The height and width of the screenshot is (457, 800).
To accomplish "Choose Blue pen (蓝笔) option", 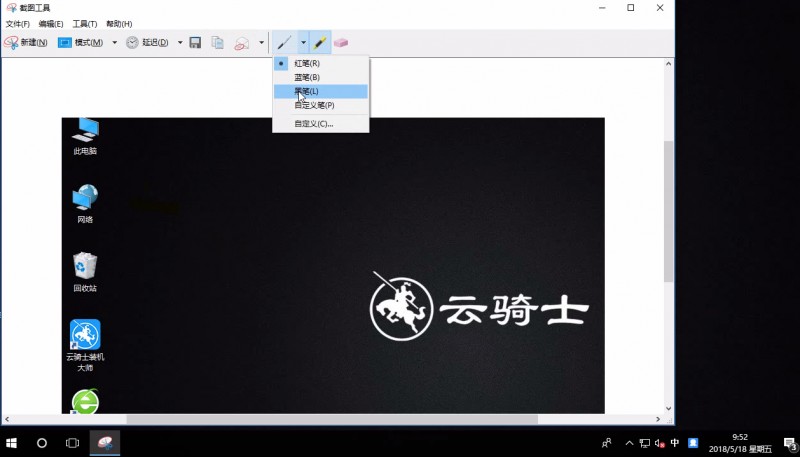I will (x=320, y=78).
